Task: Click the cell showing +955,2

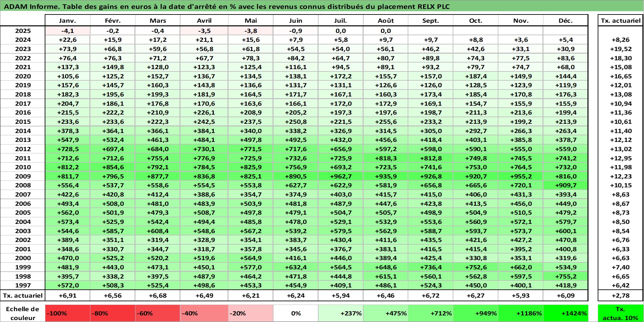Action: [x=521, y=176]
